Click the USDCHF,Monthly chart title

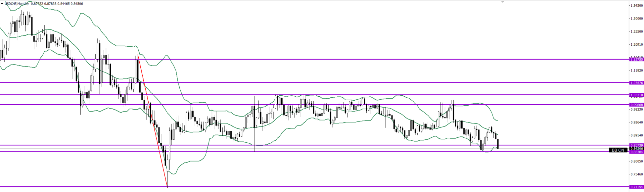pos(17,4)
